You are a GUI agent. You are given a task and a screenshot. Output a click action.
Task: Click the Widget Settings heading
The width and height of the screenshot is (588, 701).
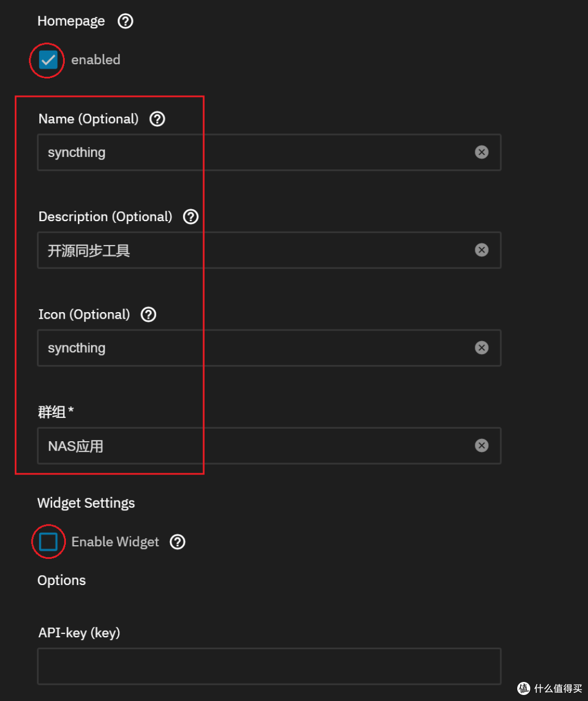[85, 503]
